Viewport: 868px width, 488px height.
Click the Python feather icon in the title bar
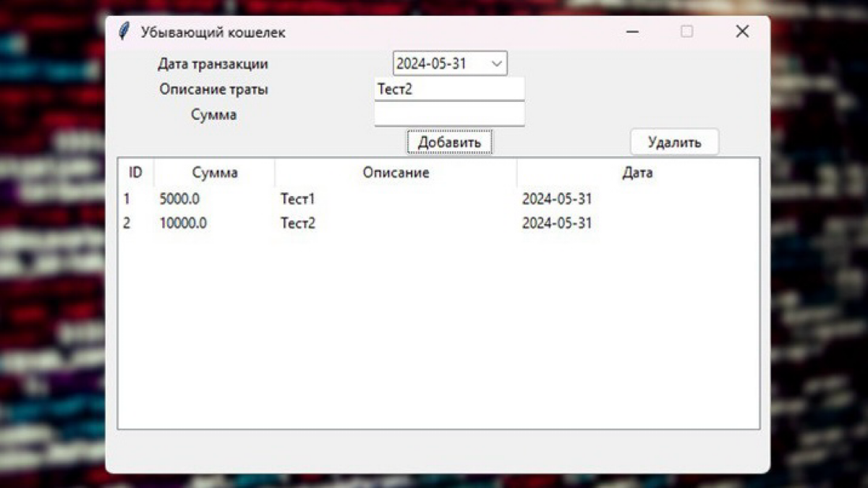click(124, 30)
